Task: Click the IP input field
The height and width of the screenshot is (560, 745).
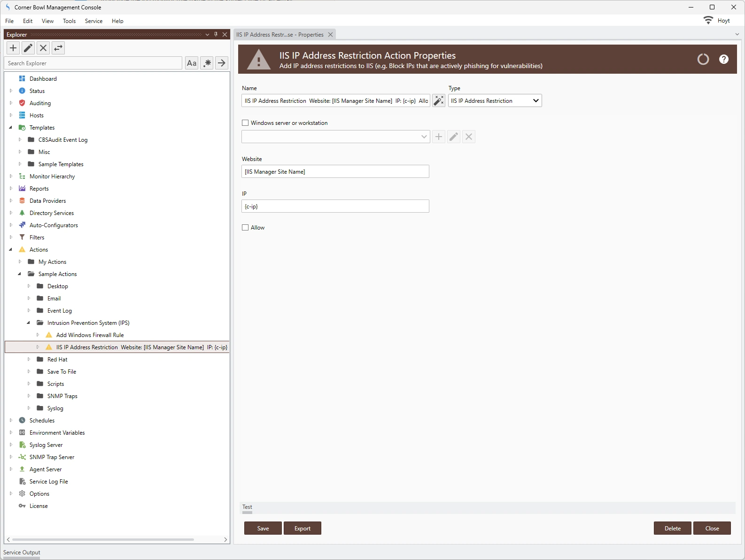Action: [335, 206]
